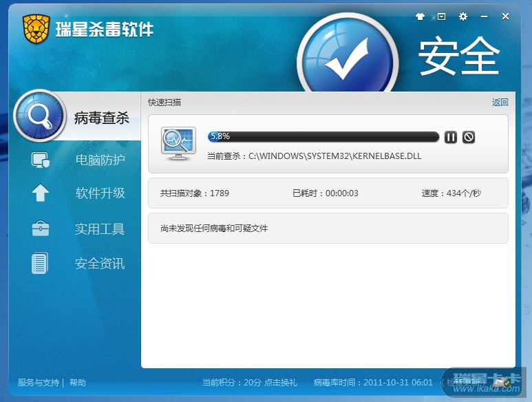Open the 实用工具 section

tap(100, 229)
